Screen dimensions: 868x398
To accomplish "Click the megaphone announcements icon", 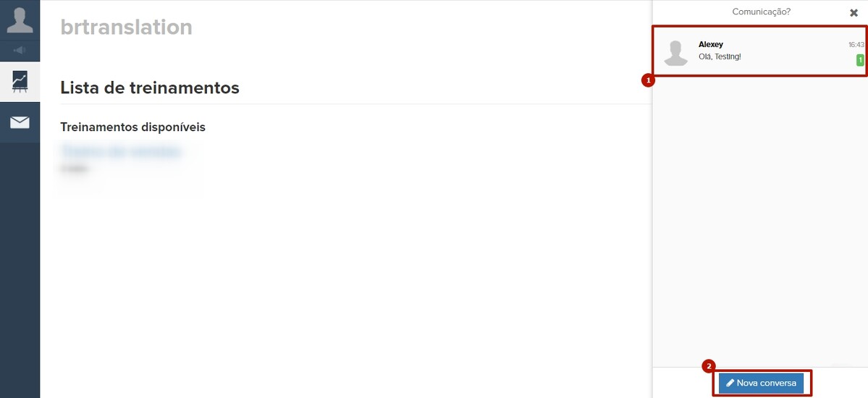I will coord(20,50).
